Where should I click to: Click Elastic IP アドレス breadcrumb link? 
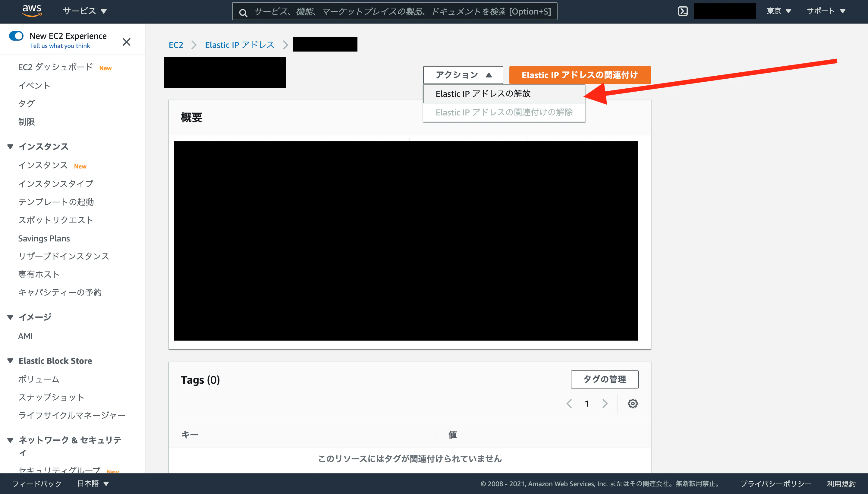tap(240, 45)
